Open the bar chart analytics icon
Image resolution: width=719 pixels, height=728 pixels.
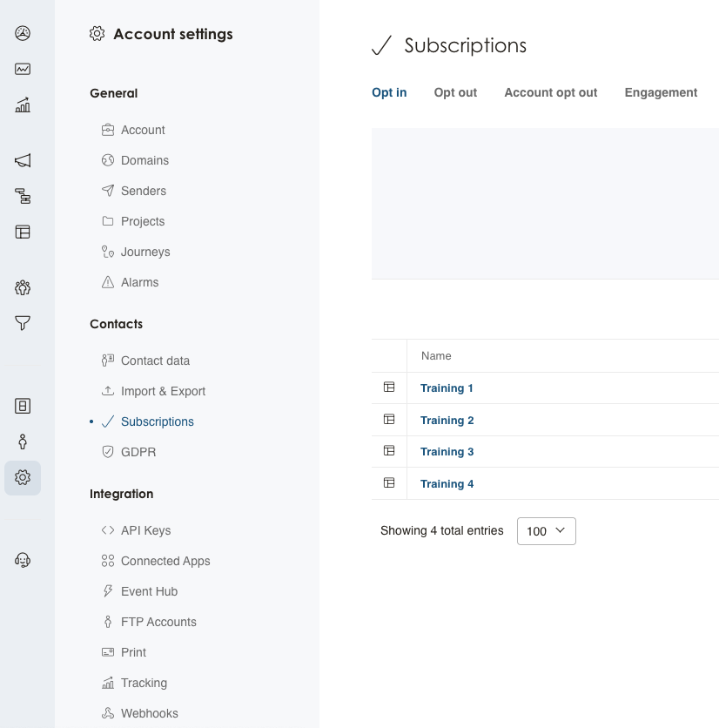pos(23,105)
